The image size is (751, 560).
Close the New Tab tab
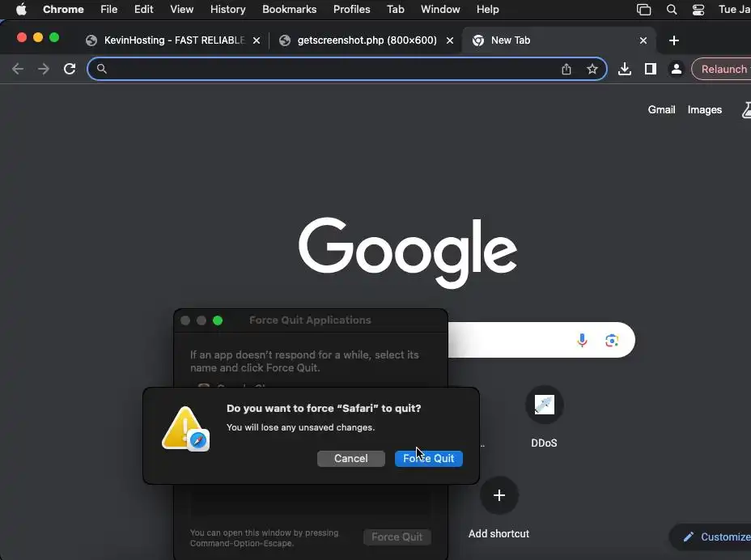click(643, 40)
